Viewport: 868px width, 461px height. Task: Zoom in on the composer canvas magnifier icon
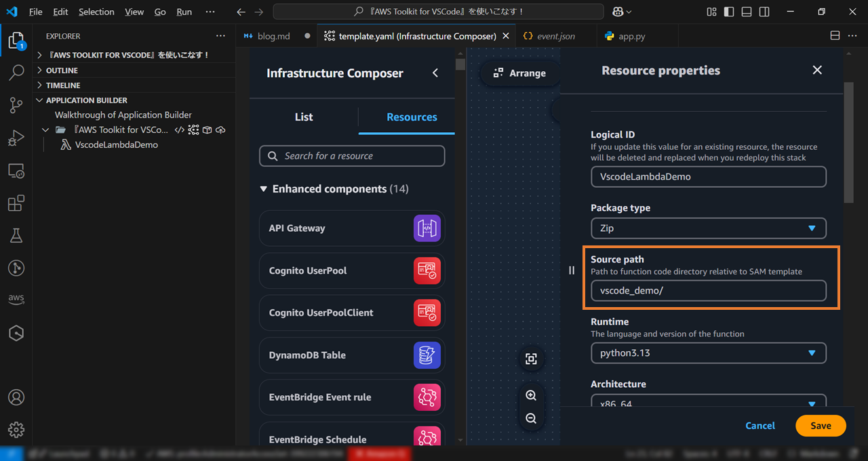[531, 395]
